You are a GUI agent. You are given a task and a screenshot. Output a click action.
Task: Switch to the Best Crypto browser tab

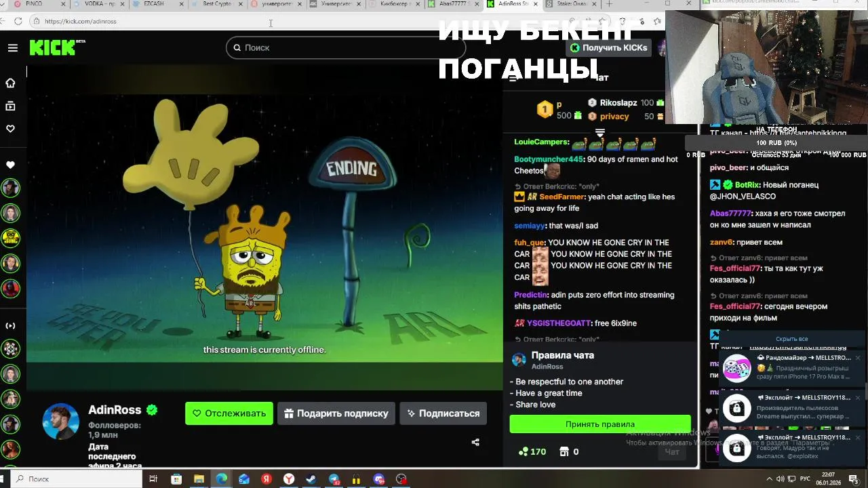pos(217,4)
